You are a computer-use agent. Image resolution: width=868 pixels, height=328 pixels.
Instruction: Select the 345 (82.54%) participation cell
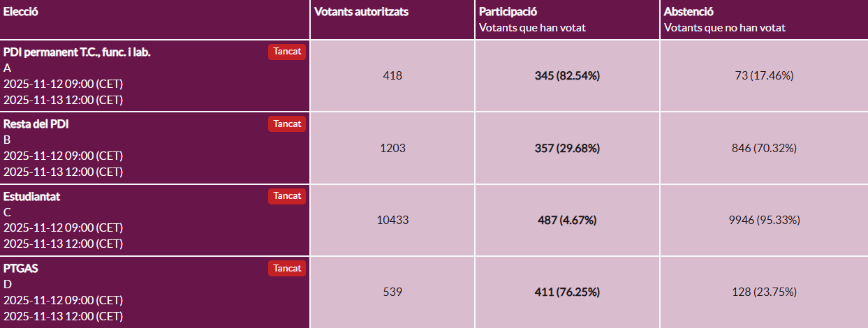coord(567,76)
